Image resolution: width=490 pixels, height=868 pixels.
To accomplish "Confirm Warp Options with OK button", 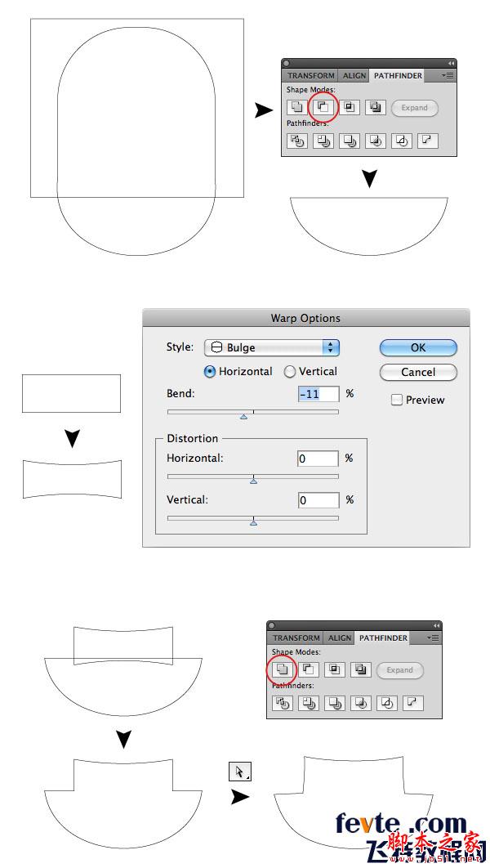I will 418,347.
